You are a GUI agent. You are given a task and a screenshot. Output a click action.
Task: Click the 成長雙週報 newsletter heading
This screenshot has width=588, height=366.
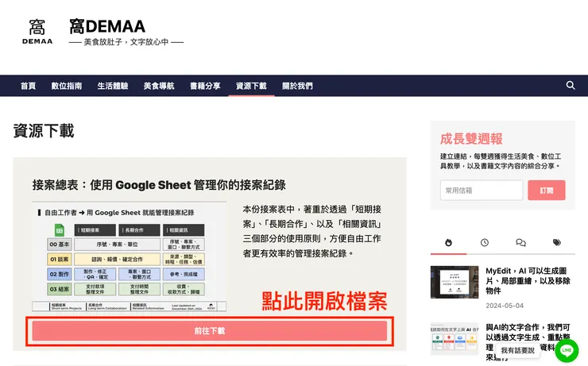point(471,139)
